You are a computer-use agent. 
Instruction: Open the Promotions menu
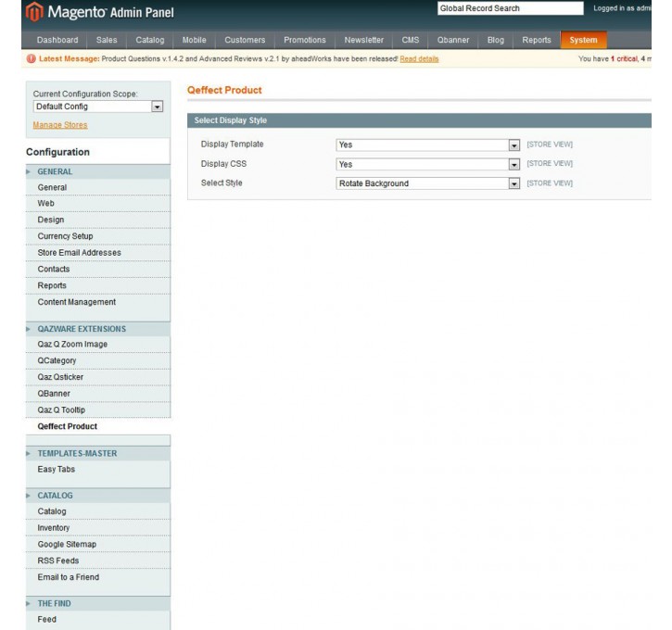tap(305, 40)
